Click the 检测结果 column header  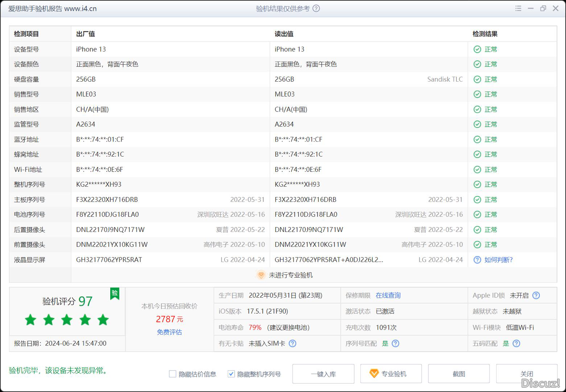point(485,34)
